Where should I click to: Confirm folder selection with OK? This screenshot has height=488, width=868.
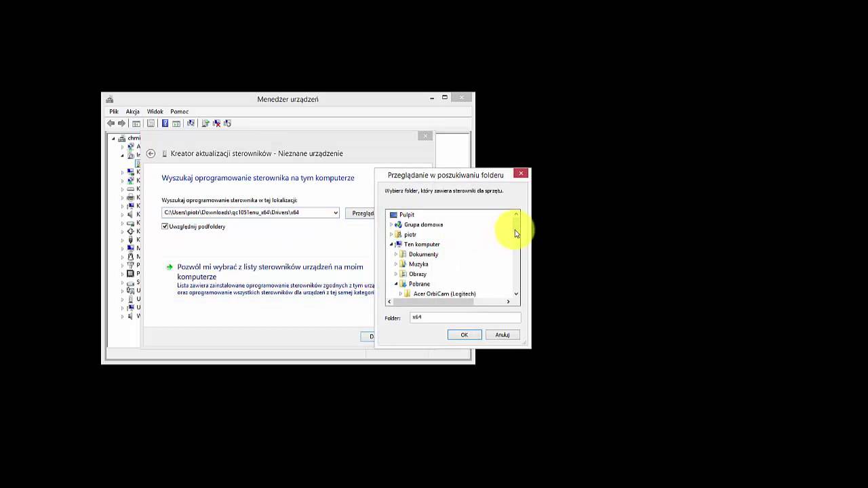pos(465,335)
